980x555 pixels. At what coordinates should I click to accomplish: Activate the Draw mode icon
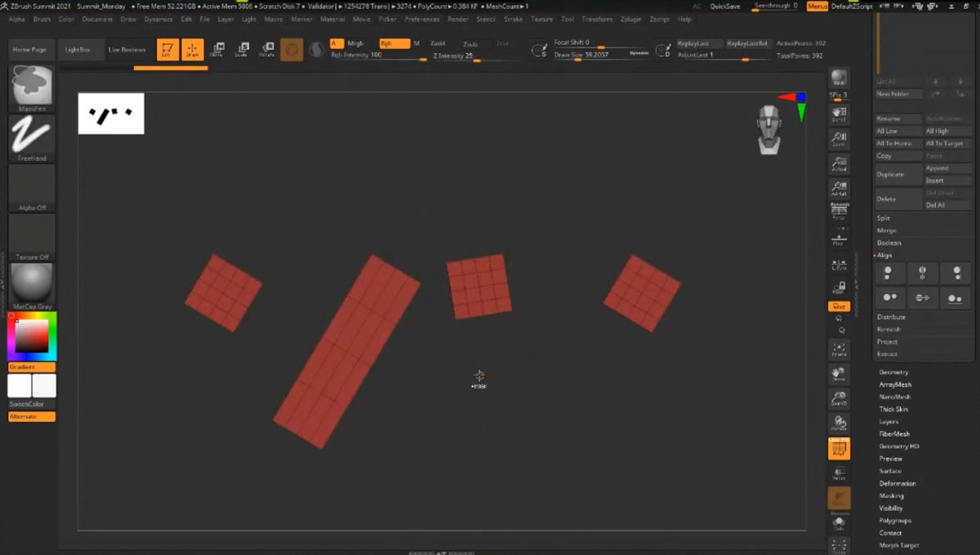click(193, 50)
